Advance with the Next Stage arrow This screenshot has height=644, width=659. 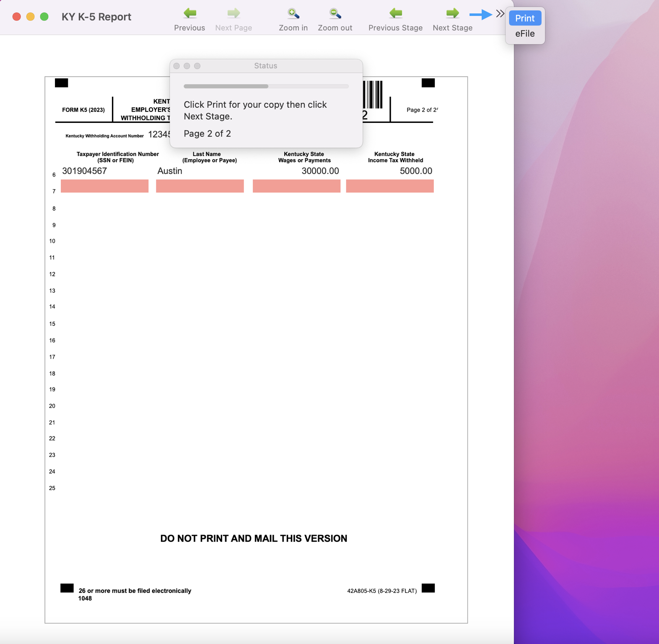click(x=452, y=13)
